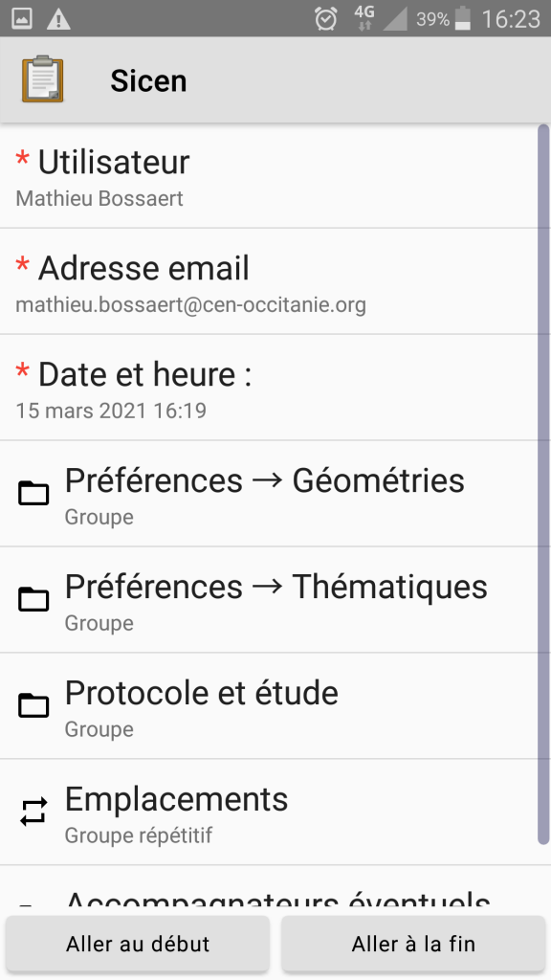551x980 pixels.
Task: Open folder icon beside Protocole et étude
Action: tap(33, 705)
